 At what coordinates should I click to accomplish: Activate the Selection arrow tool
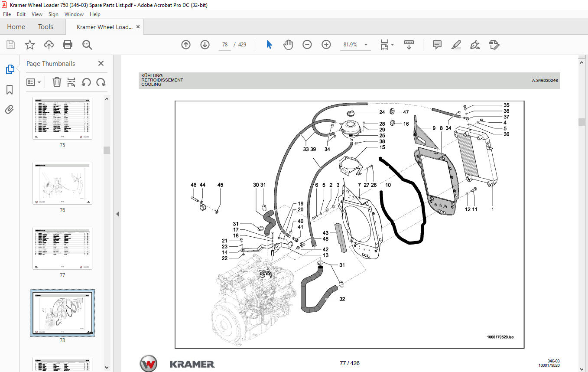tap(269, 45)
